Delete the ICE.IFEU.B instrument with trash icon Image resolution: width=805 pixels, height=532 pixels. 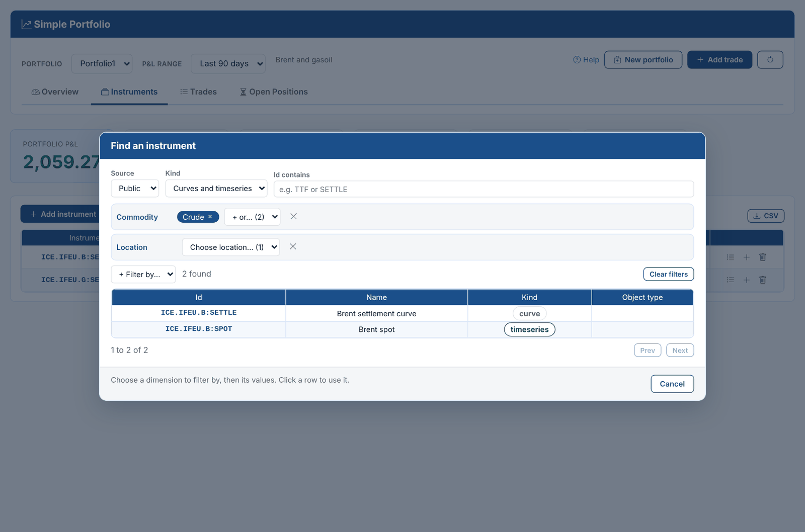(x=763, y=257)
